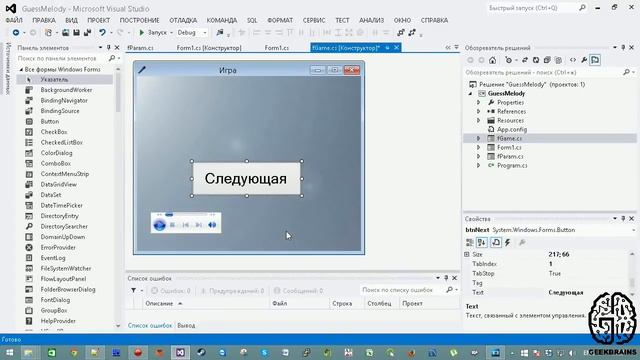The height and width of the screenshot is (360, 640).
Task: Click Events lightning icon in Properties panel
Action: 508,242
